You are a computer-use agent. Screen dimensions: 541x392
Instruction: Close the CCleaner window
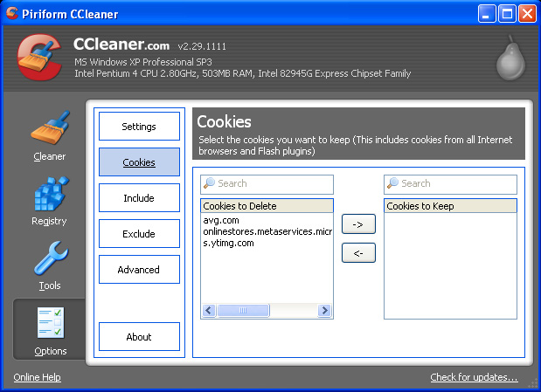pyautogui.click(x=528, y=14)
